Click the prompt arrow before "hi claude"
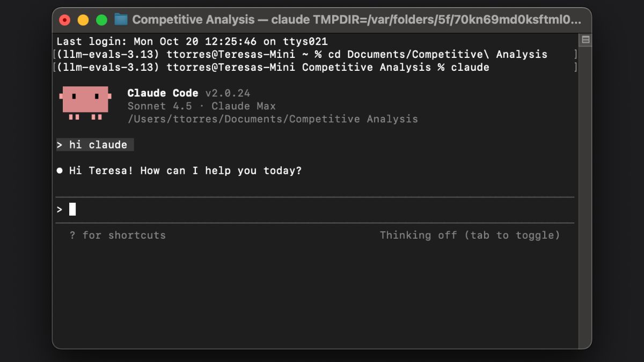Image resolution: width=644 pixels, height=362 pixels. pos(60,145)
